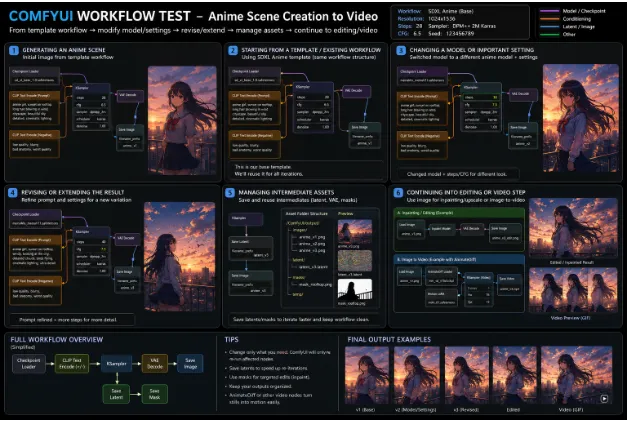
Task: Select the B. Image to Video header
Action: pyautogui.click(x=459, y=260)
